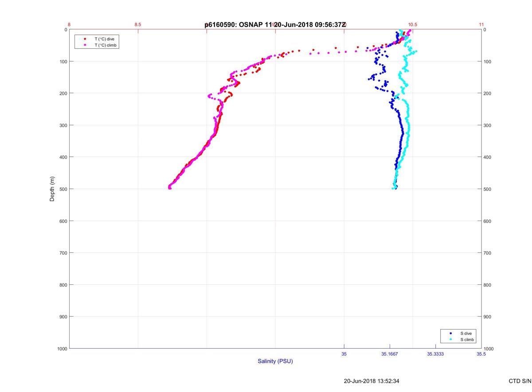Click the left depth axis tick 600
Viewport: 532px width, 392px height.
63,221
